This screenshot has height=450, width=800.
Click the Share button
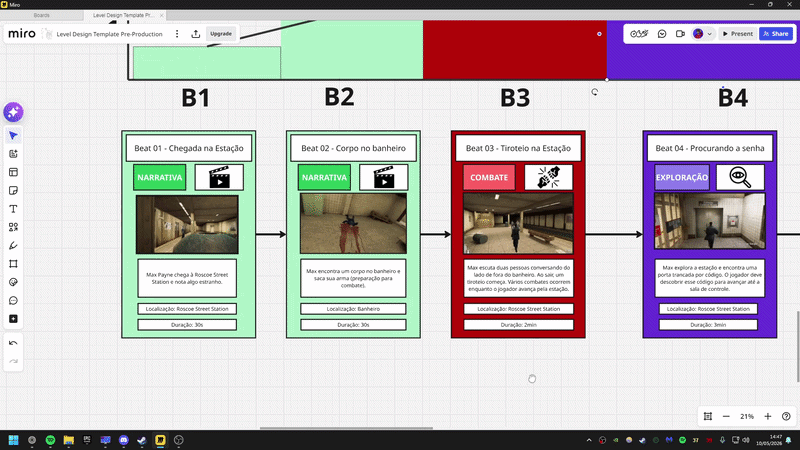[776, 34]
